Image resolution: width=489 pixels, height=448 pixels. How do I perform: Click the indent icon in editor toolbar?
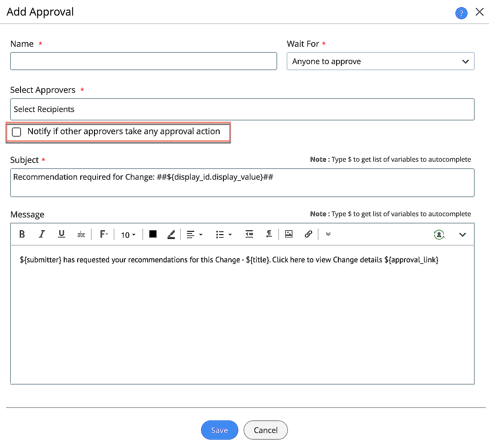click(x=249, y=234)
